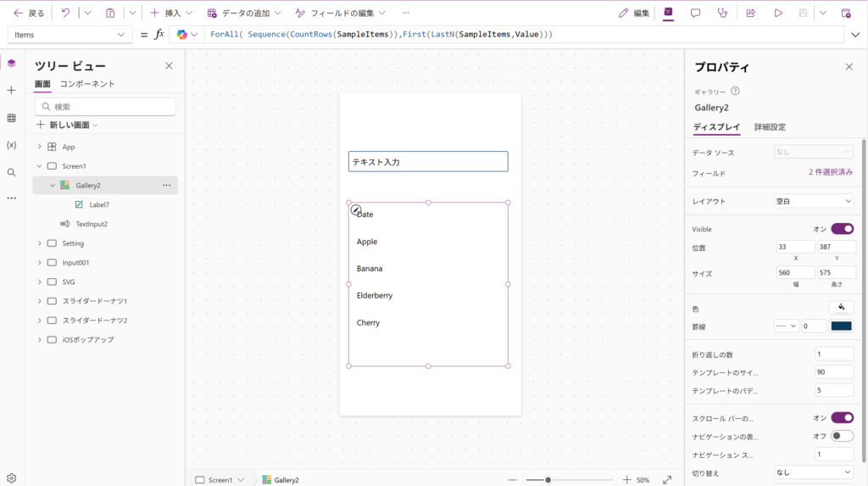This screenshot has height=486, width=868.
Task: Run the App checker stethoscope icon
Action: [722, 13]
